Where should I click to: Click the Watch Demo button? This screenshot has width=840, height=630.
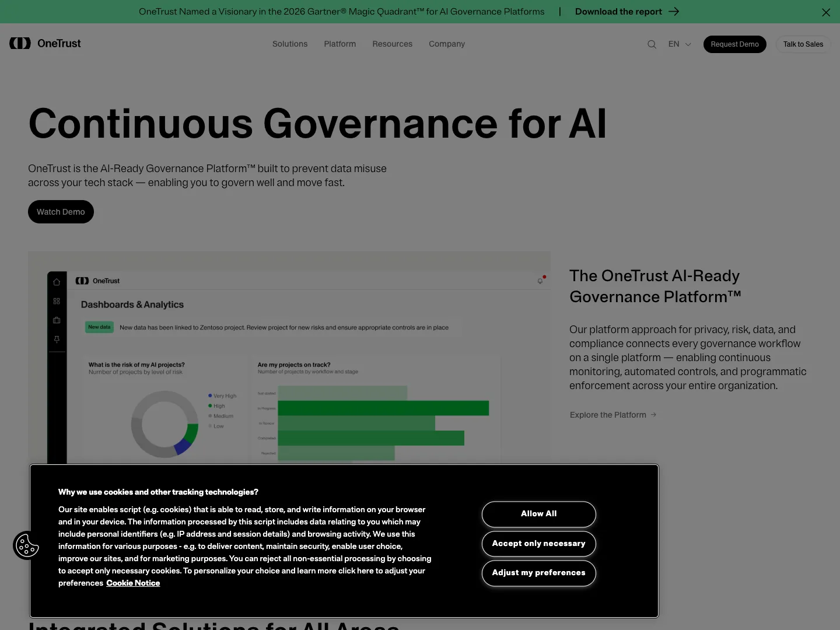(61, 212)
